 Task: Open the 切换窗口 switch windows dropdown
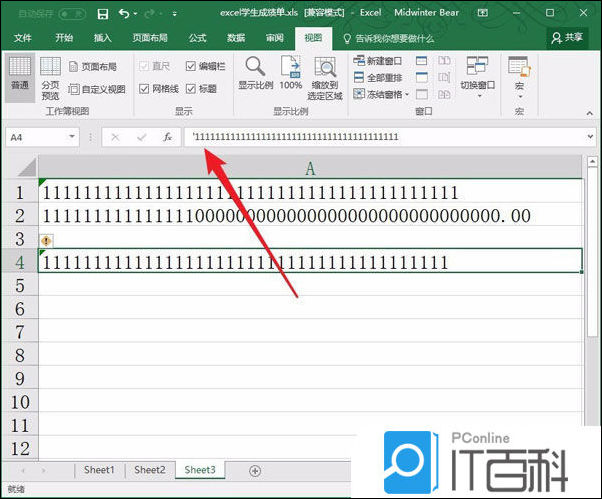(478, 77)
